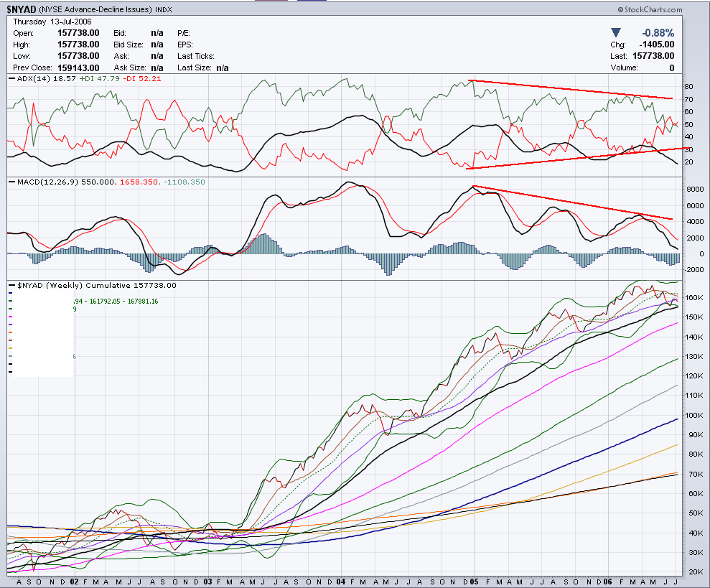Click the orange legend color marker

tap(10, 332)
